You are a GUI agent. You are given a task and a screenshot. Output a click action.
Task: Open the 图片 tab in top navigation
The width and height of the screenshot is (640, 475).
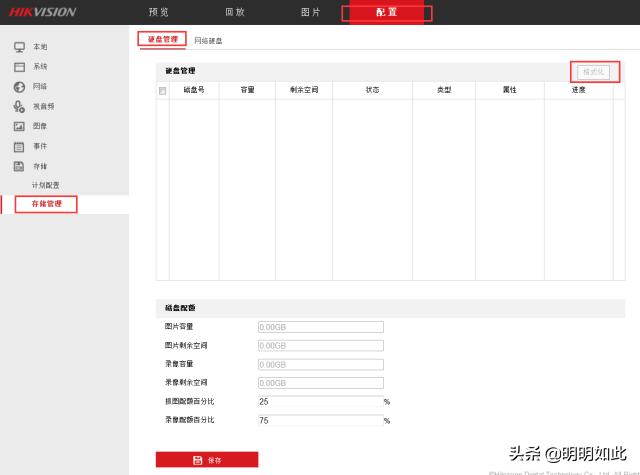[311, 12]
